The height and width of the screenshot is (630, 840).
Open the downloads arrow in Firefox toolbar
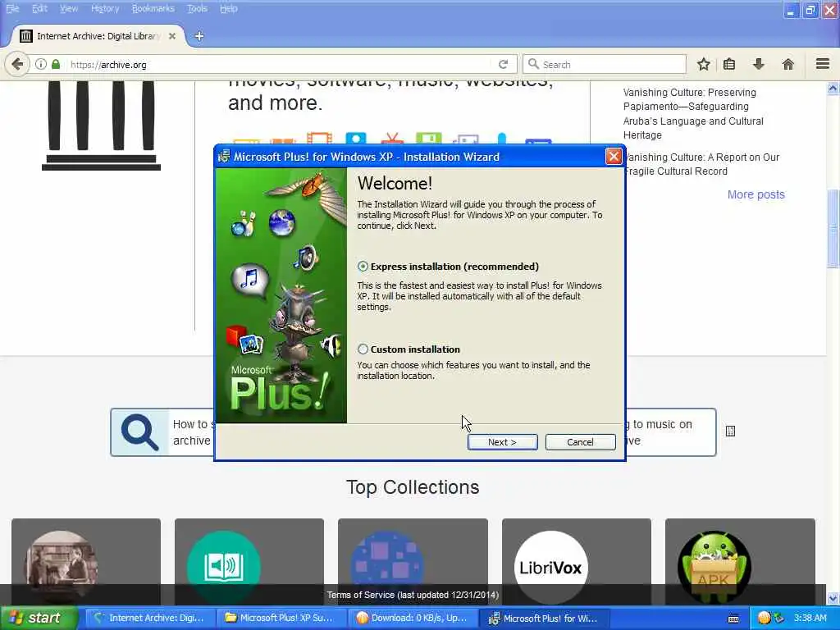pyautogui.click(x=759, y=64)
